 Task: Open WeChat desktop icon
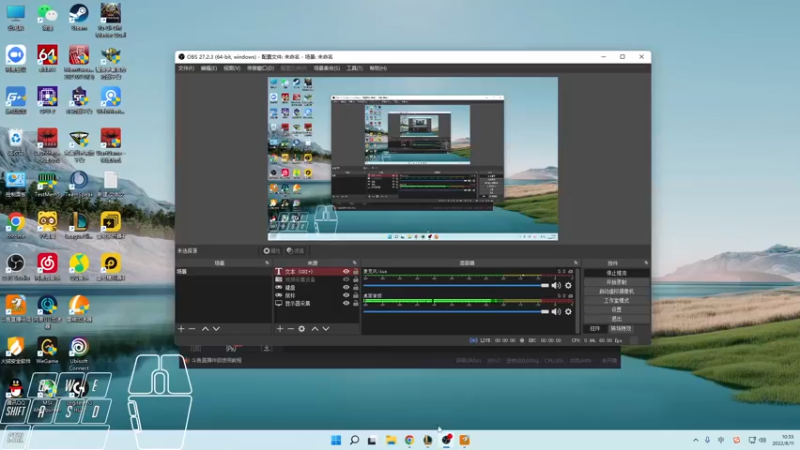point(47,15)
